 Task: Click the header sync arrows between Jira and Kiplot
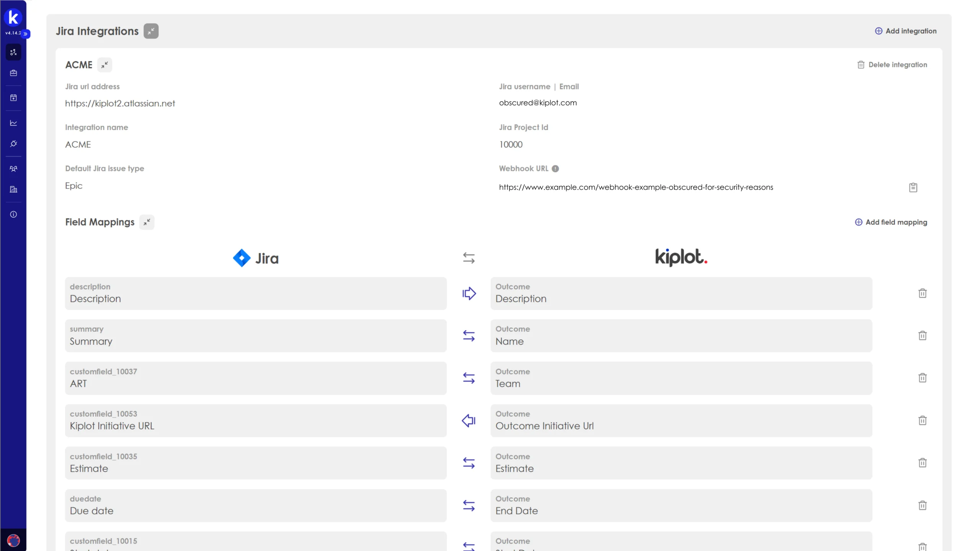pyautogui.click(x=469, y=258)
